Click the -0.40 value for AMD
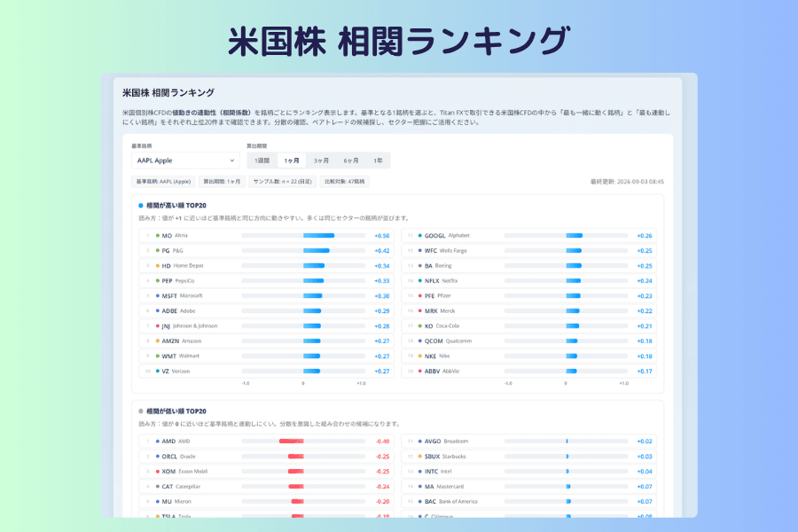Viewport: 798px width, 532px height. click(382, 442)
